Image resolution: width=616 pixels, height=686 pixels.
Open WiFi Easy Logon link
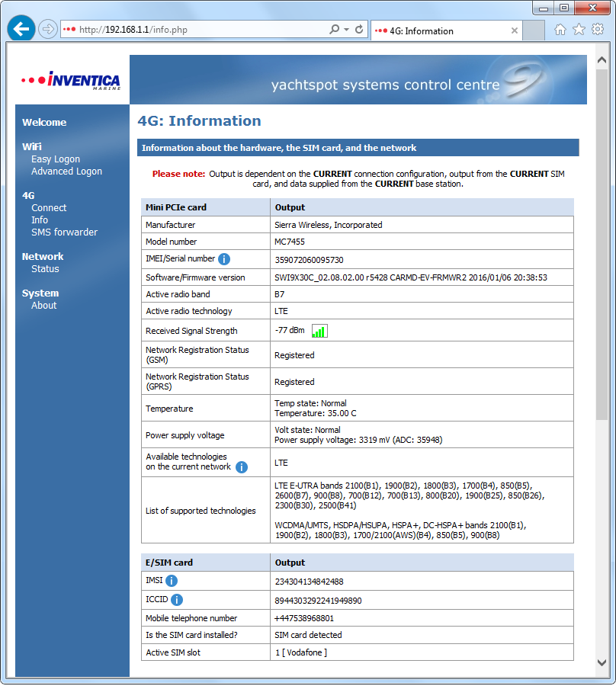click(x=56, y=159)
